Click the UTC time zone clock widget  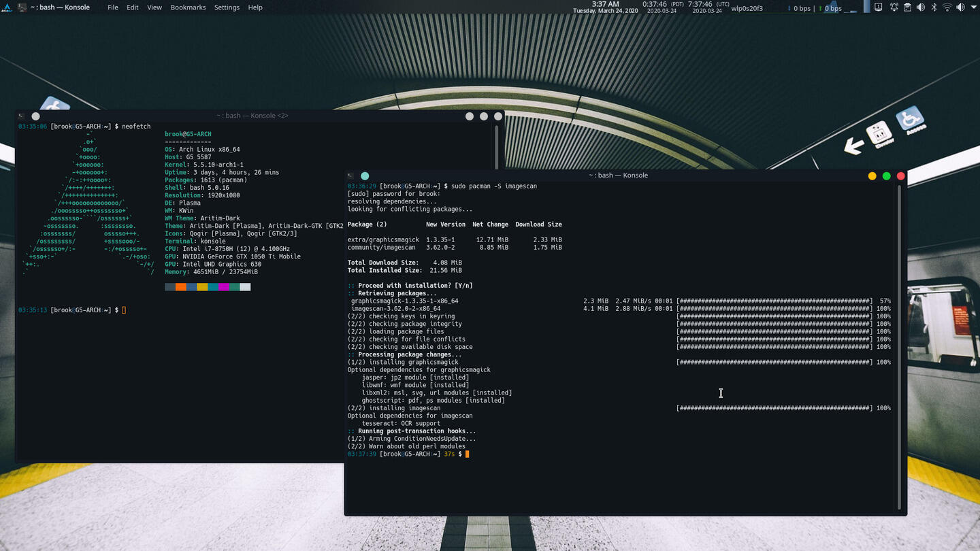click(x=708, y=7)
